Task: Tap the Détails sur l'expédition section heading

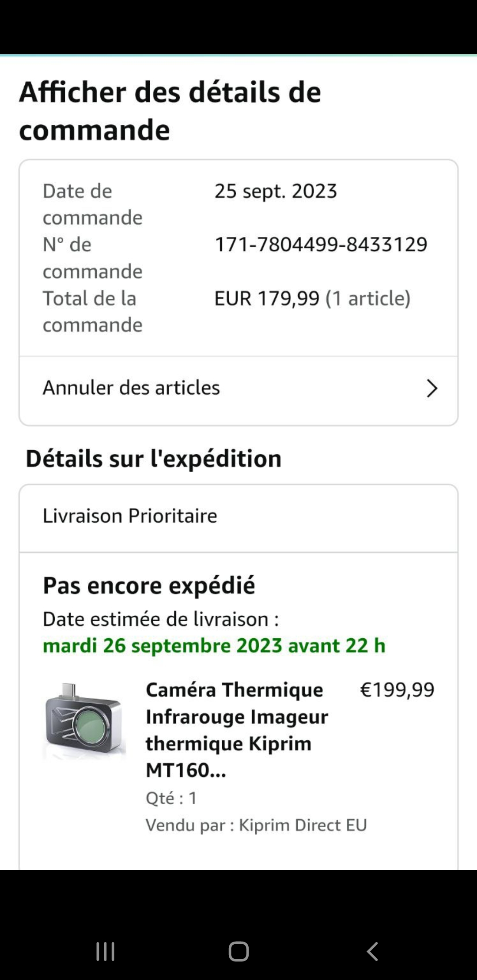Action: click(x=153, y=458)
